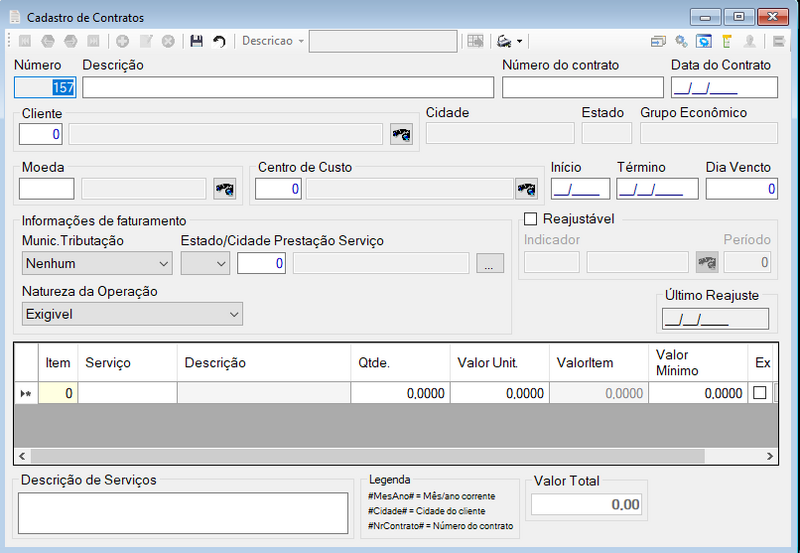This screenshot has height=553, width=800.
Task: Click the Último Reajuste date field
Action: [715, 319]
